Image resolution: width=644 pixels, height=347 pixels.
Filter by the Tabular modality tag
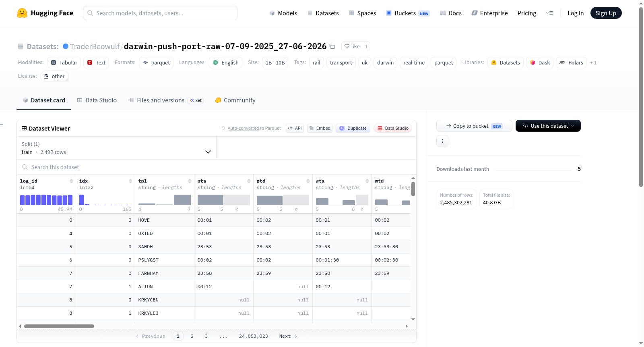point(64,62)
